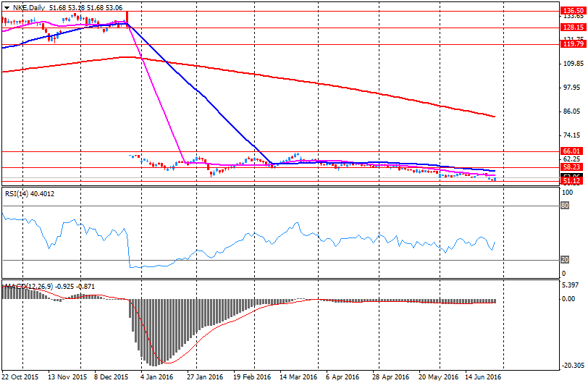Screen dimensions: 588x383
Task: Click the 4 Jan 2016 date label
Action: coord(156,376)
